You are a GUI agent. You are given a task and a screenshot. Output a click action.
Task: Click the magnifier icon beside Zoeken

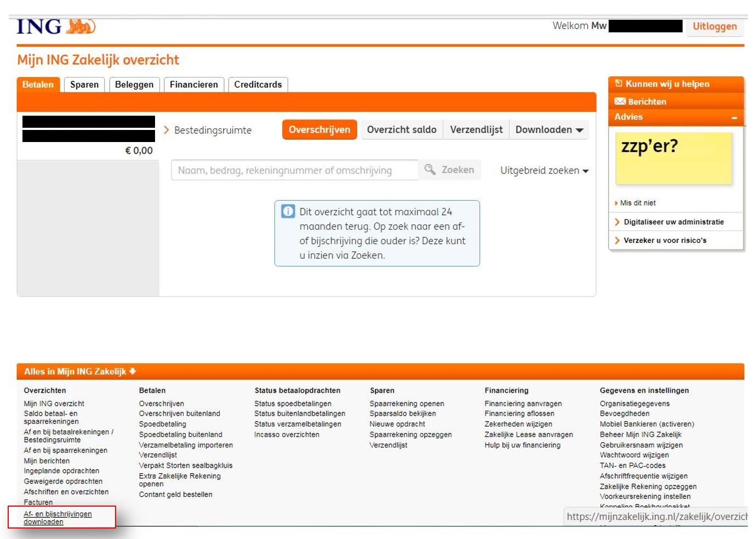[x=430, y=170]
